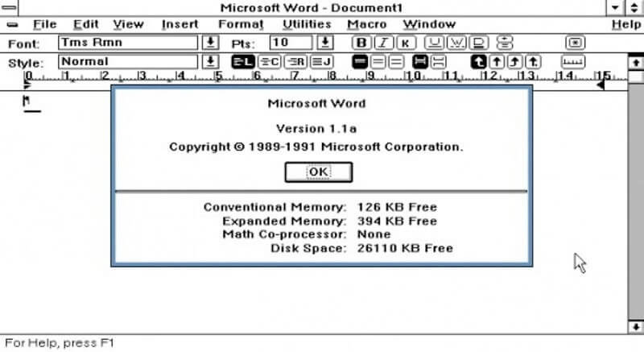Toggle single Underline formatting
This screenshot has height=352, width=644.
point(434,43)
